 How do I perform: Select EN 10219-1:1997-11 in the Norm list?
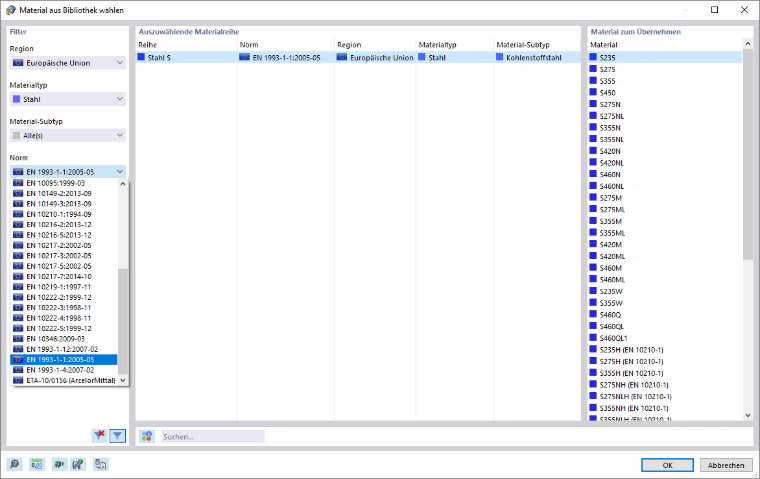(x=64, y=287)
